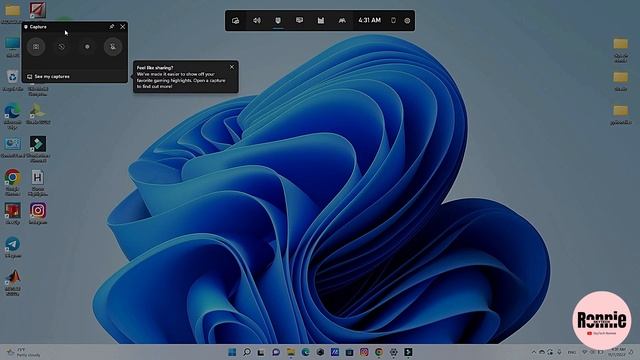
Task: Select the This PC monitor desktop icon
Action: (13, 47)
